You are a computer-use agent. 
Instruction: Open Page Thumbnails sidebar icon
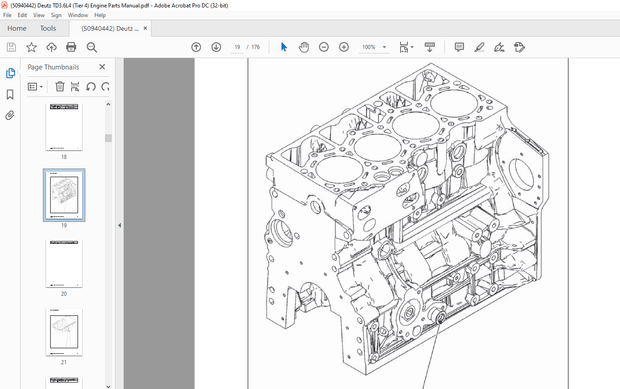coord(10,73)
